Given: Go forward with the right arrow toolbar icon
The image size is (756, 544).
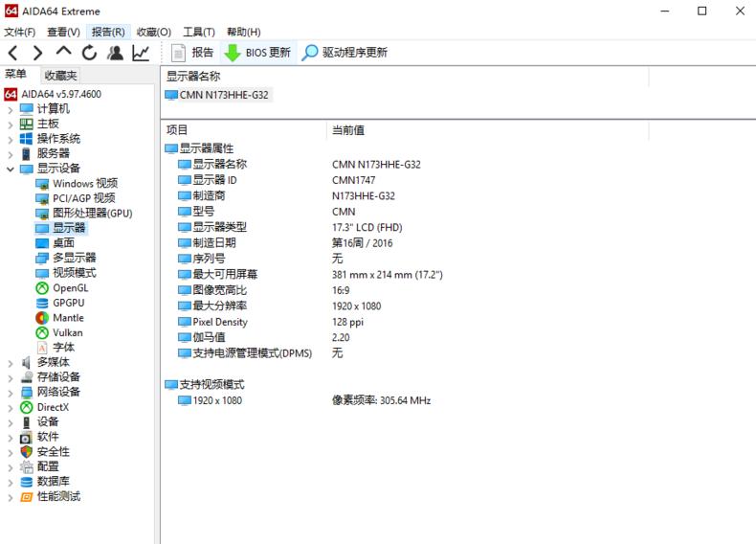Looking at the screenshot, I should [x=37, y=53].
